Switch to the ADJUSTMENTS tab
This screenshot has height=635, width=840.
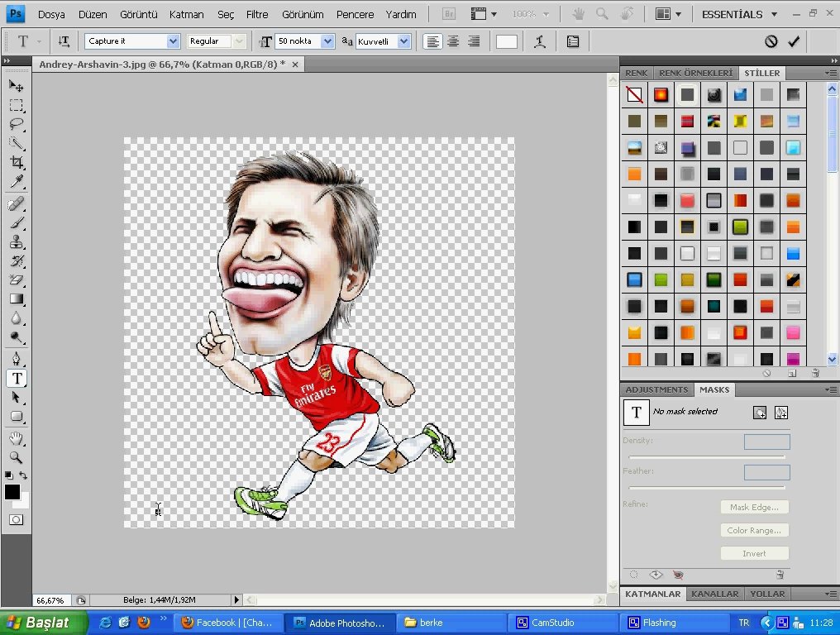pyautogui.click(x=656, y=389)
